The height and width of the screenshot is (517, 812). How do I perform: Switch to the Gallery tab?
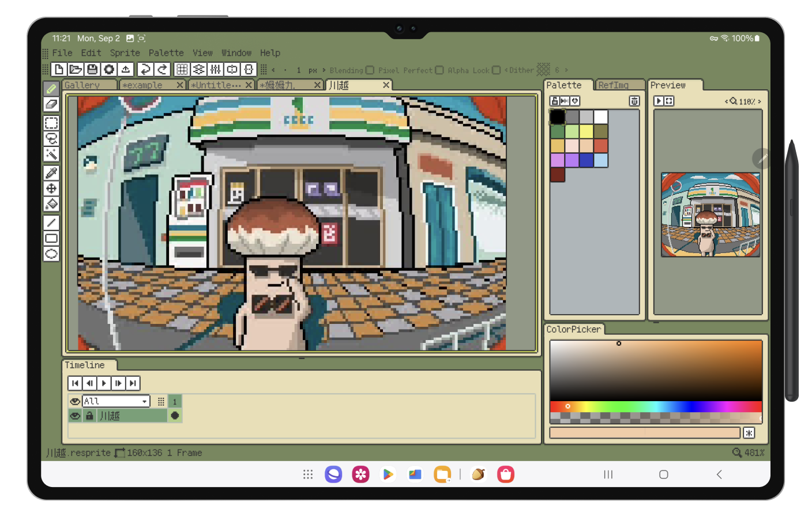89,85
